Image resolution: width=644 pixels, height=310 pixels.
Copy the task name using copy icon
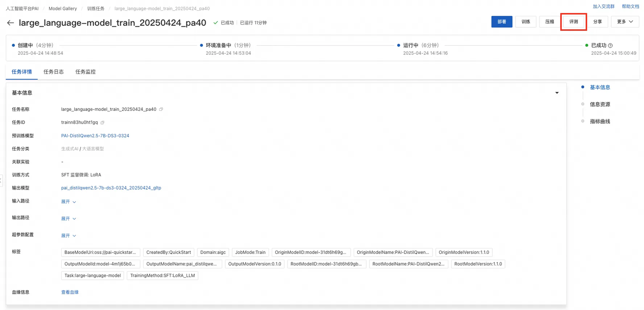161,109
